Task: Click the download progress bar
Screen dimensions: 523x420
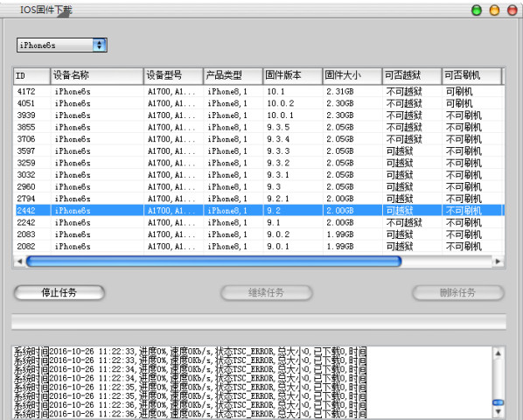Action: click(x=259, y=322)
